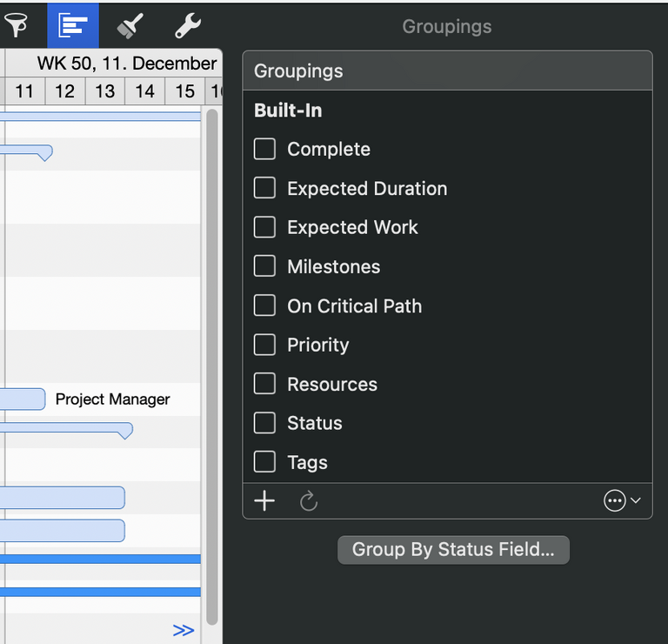Add a new grouping with plus
This screenshot has height=644, width=668.
click(x=264, y=501)
